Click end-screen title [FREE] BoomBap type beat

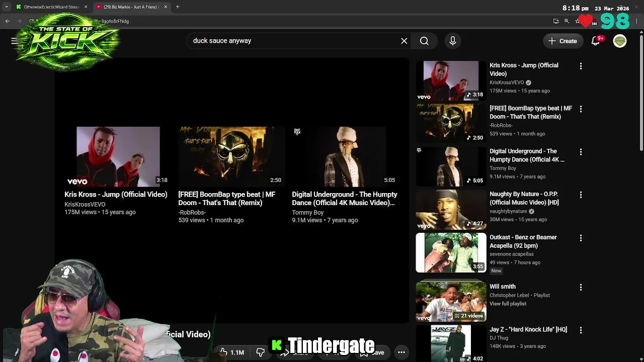(227, 199)
